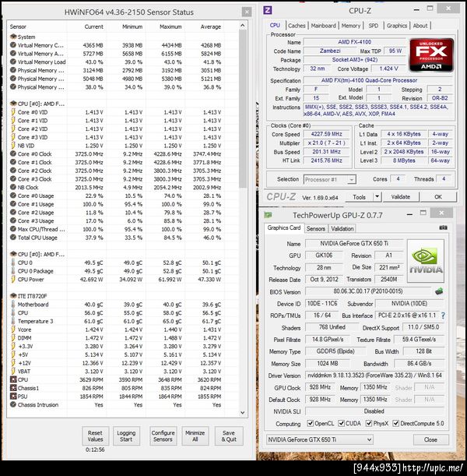Viewport: 467px width, 476px height.
Task: Click the CPU-Z app logo icon
Action: (x=268, y=10)
